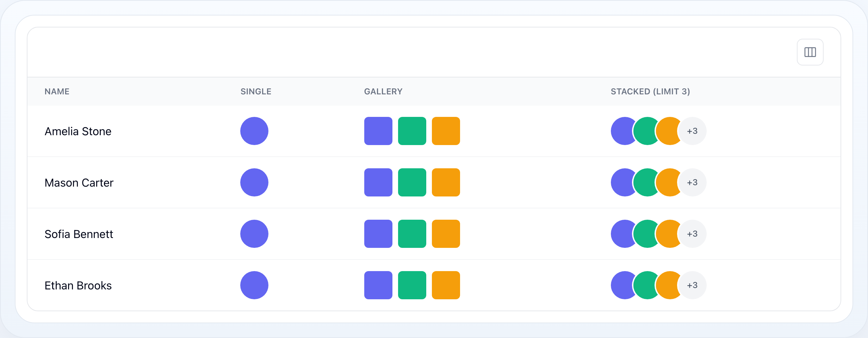This screenshot has width=868, height=338.
Task: Click Ethan Brooks's orange stacked circle
Action: tap(668, 285)
